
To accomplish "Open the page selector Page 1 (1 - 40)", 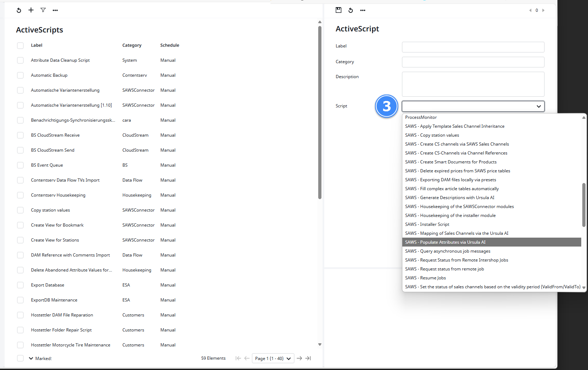I will (x=273, y=358).
